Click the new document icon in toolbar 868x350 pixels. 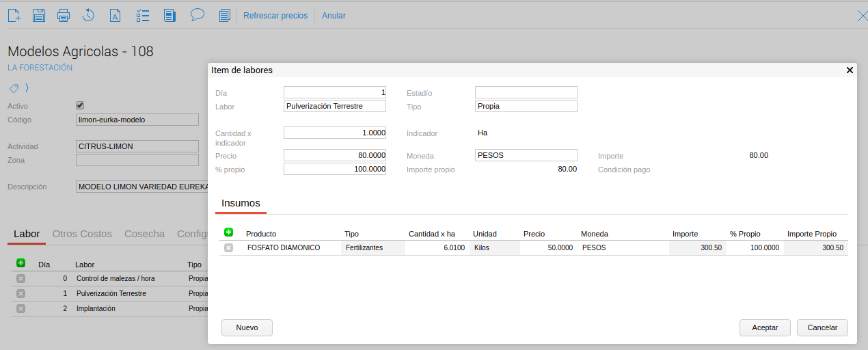(x=14, y=15)
